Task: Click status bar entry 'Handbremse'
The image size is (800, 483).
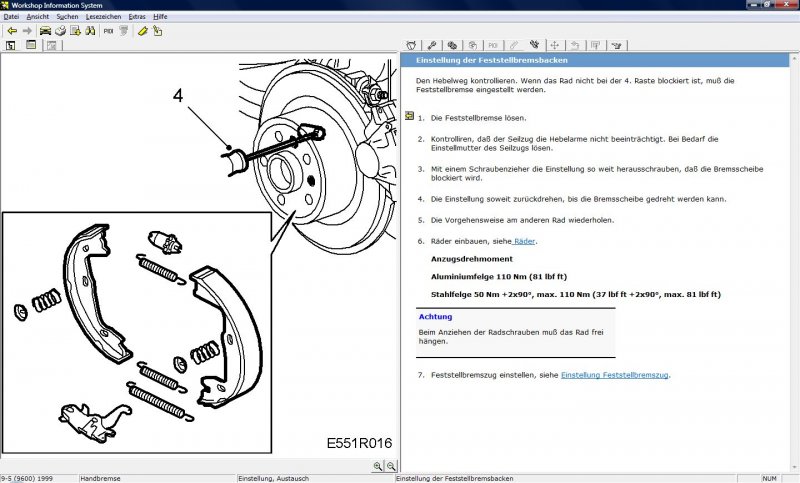Action: 101,478
